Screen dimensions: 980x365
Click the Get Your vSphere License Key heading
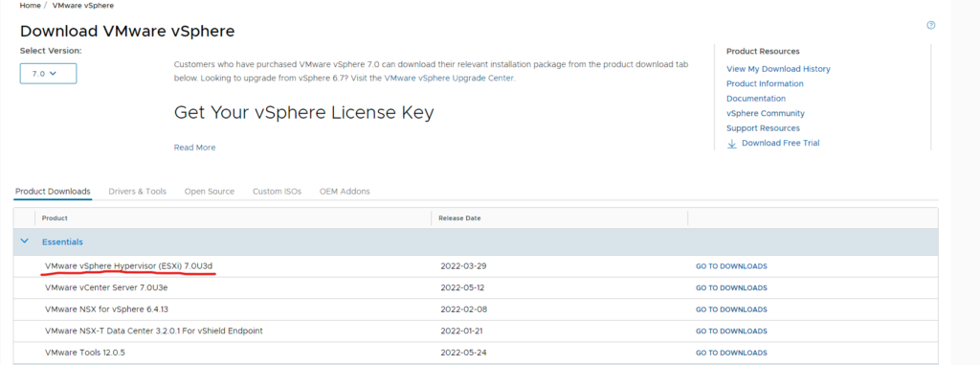pos(303,113)
